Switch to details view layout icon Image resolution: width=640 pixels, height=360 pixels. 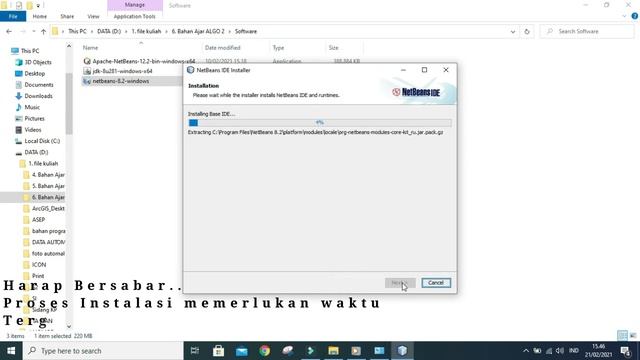click(622, 336)
